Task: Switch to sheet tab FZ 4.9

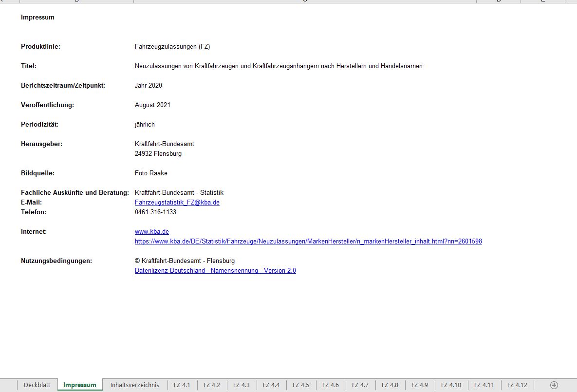Action: pos(420,385)
